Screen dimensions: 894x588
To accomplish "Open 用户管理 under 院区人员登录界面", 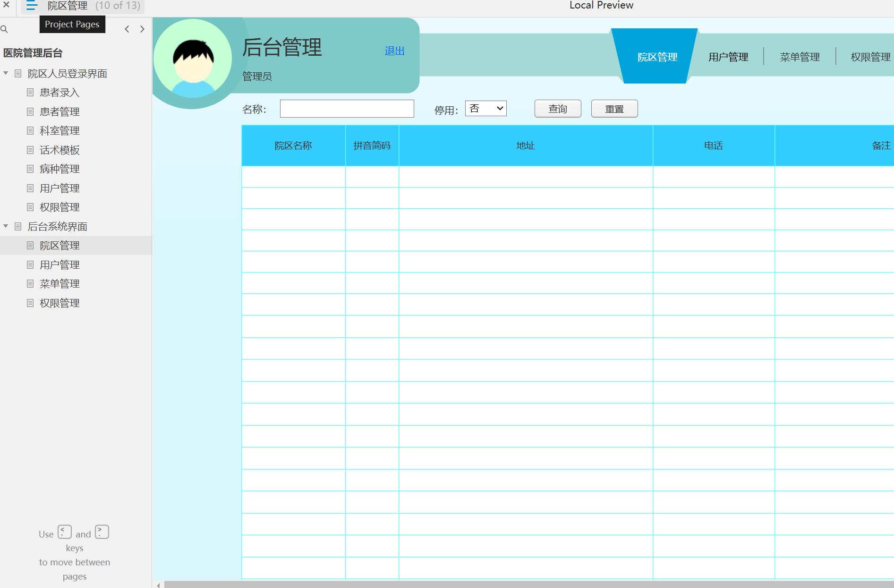I will pos(60,188).
